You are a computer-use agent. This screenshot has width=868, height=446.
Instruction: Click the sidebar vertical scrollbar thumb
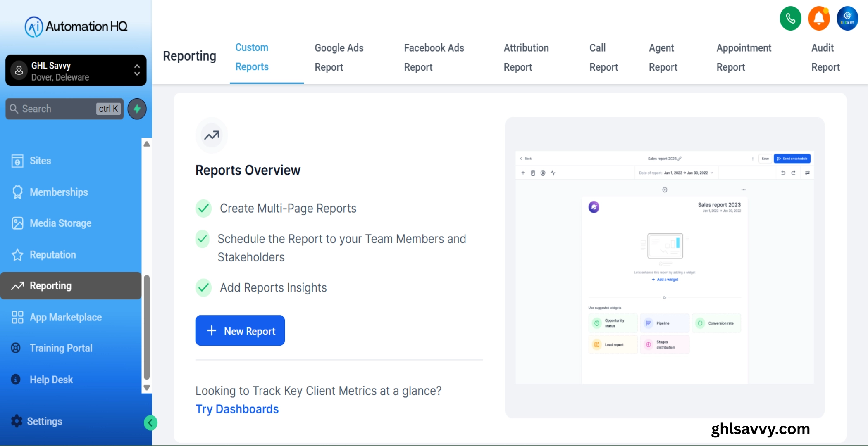146,326
